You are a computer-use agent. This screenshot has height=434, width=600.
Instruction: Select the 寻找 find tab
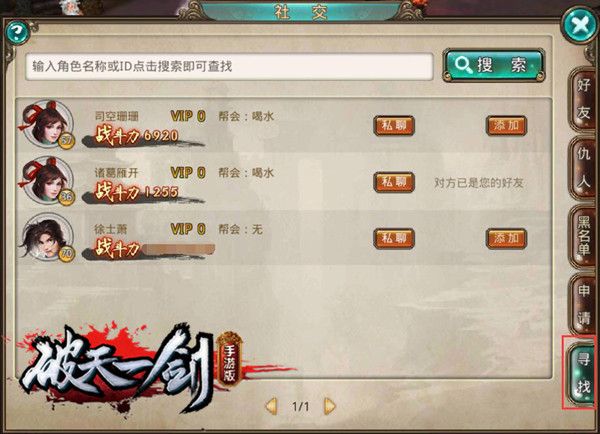pos(582,373)
